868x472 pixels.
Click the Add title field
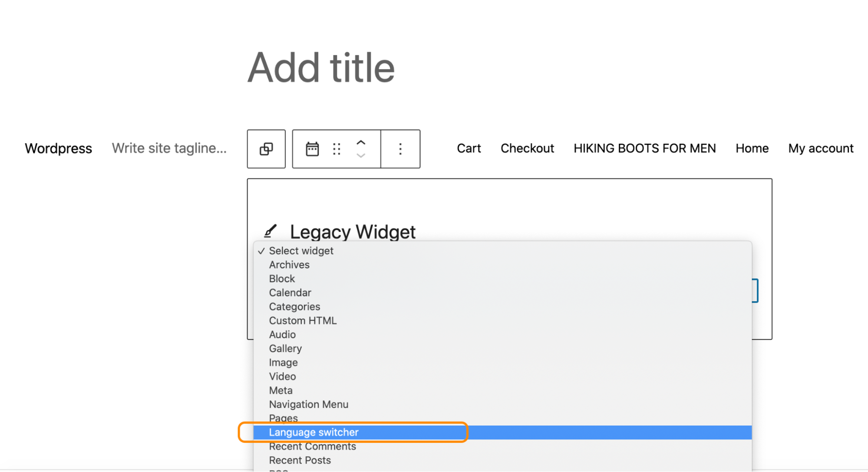[321, 68]
